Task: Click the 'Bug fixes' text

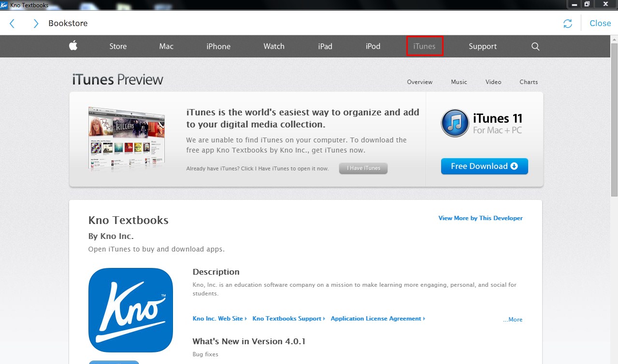Action: 206,354
